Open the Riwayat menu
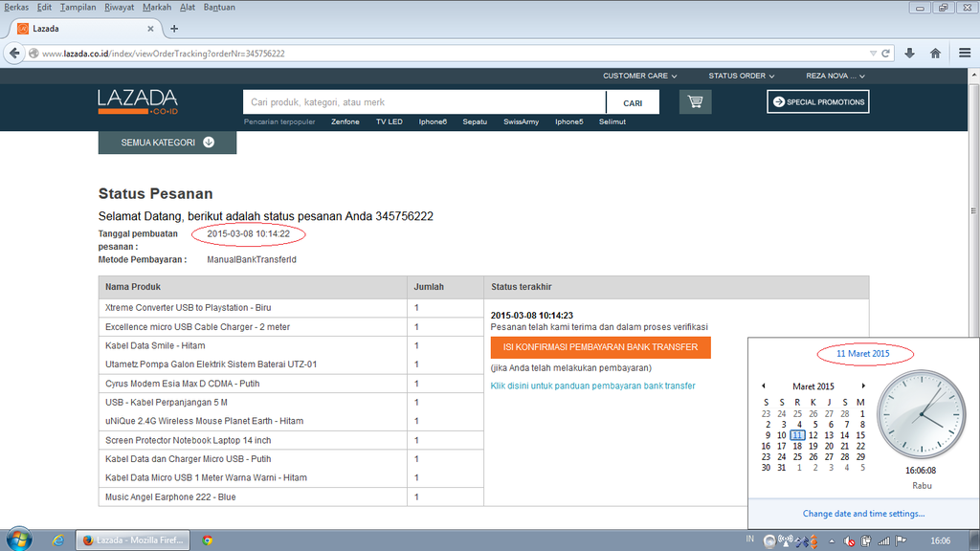 pos(119,8)
